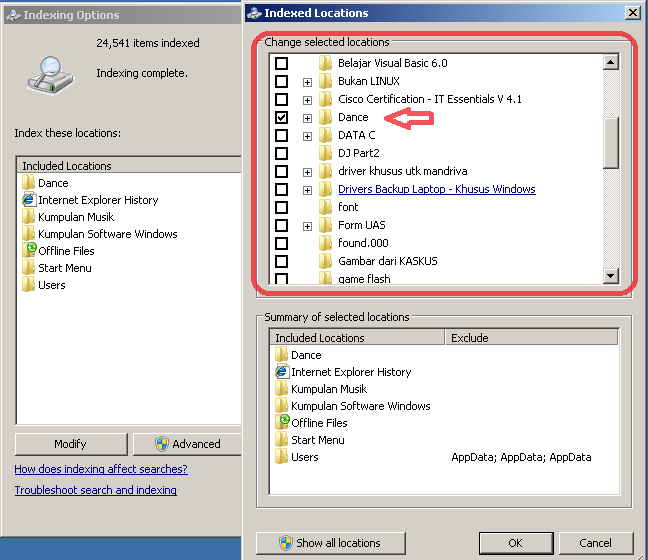Select Kumpulan Software Windows text in summary

tap(361, 406)
